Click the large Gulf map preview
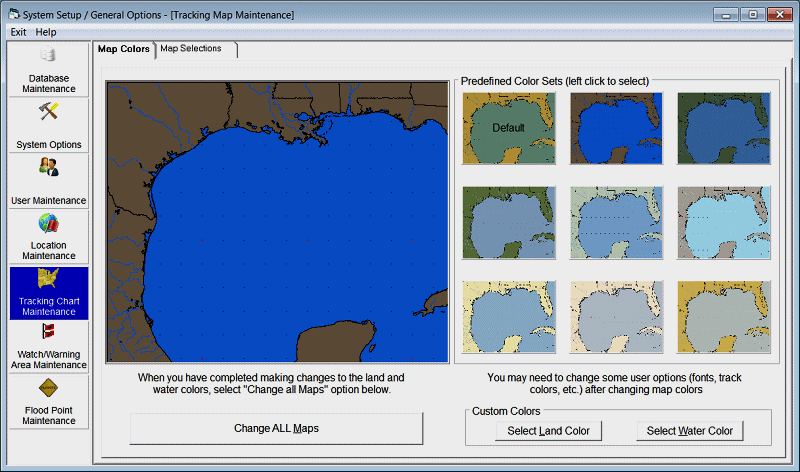 tap(278, 222)
